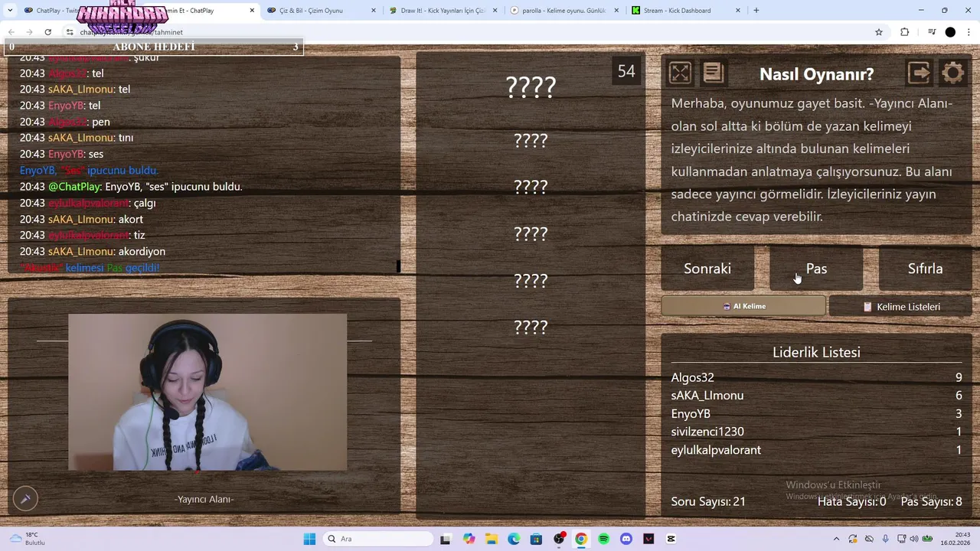
Task: Click the taskbar Ara search box
Action: click(377, 539)
